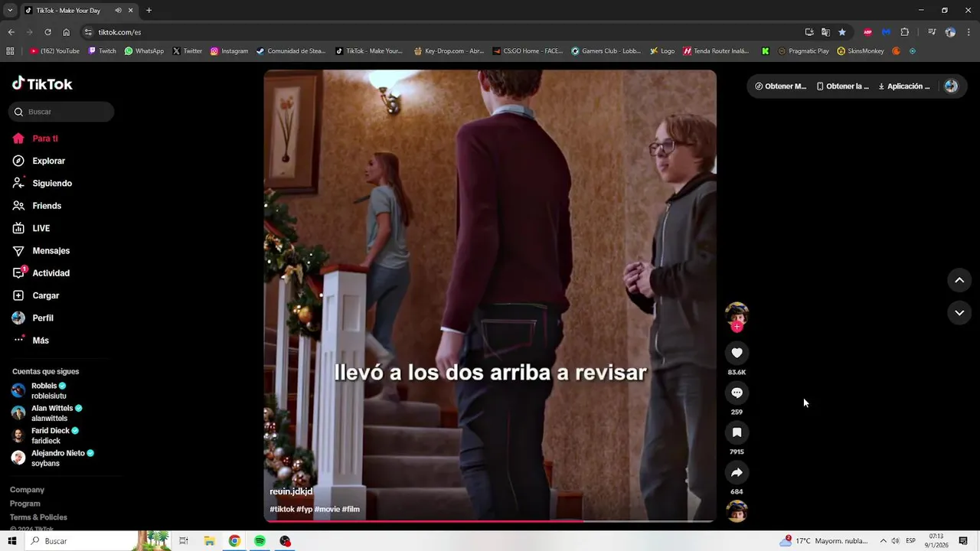Screen dimensions: 980x551
Task: Open the Pragmatic Play bookmark
Action: coord(803,51)
